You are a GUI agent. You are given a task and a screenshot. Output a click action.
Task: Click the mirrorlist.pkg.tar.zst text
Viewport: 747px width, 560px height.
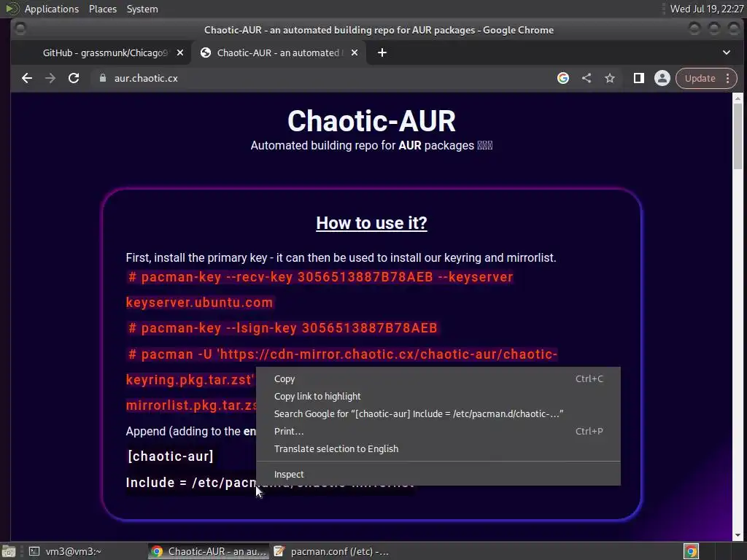pyautogui.click(x=191, y=405)
